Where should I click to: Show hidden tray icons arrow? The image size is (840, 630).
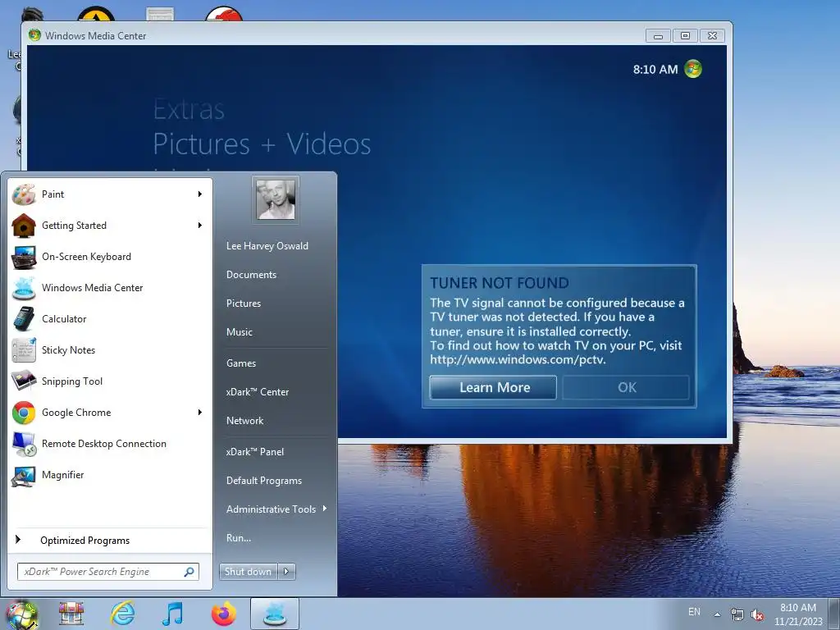[x=717, y=614]
